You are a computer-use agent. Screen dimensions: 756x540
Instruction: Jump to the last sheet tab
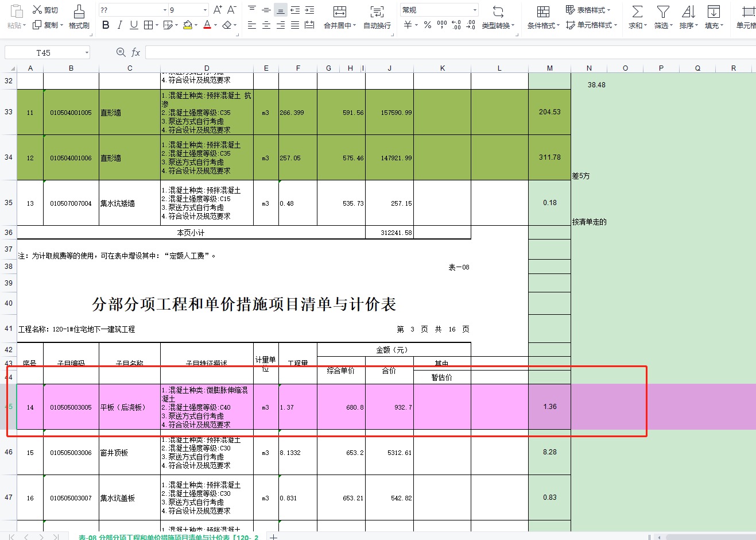[56, 537]
